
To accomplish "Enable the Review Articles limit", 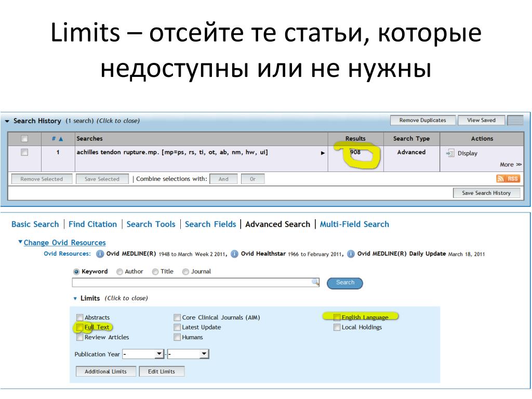I will tap(79, 337).
